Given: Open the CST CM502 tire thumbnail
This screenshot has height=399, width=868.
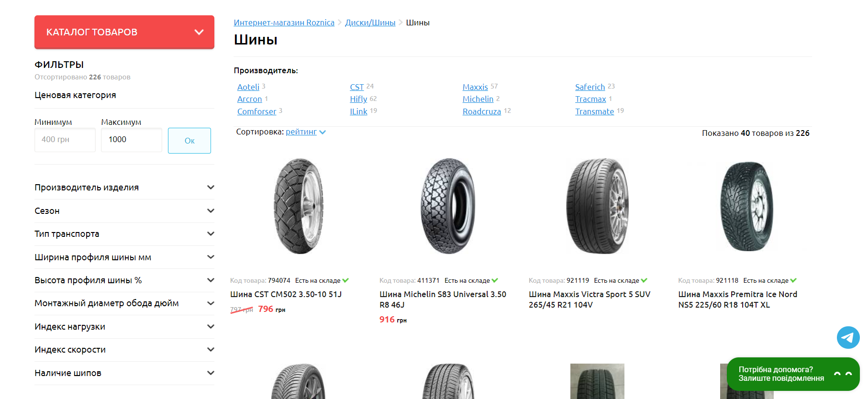Looking at the screenshot, I should coord(299,206).
